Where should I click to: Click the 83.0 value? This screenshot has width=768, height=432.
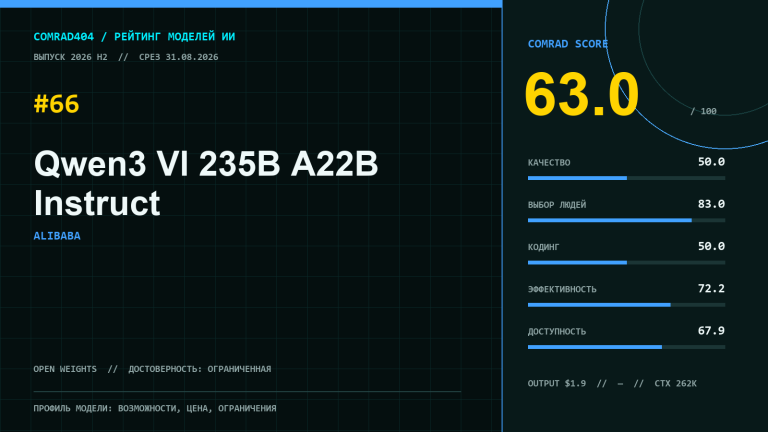coord(711,204)
